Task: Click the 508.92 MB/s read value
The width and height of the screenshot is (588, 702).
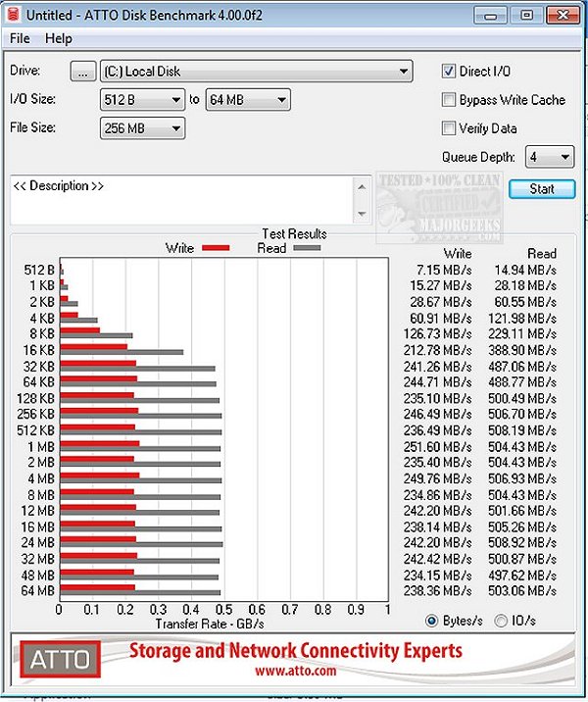Action: coord(522,542)
